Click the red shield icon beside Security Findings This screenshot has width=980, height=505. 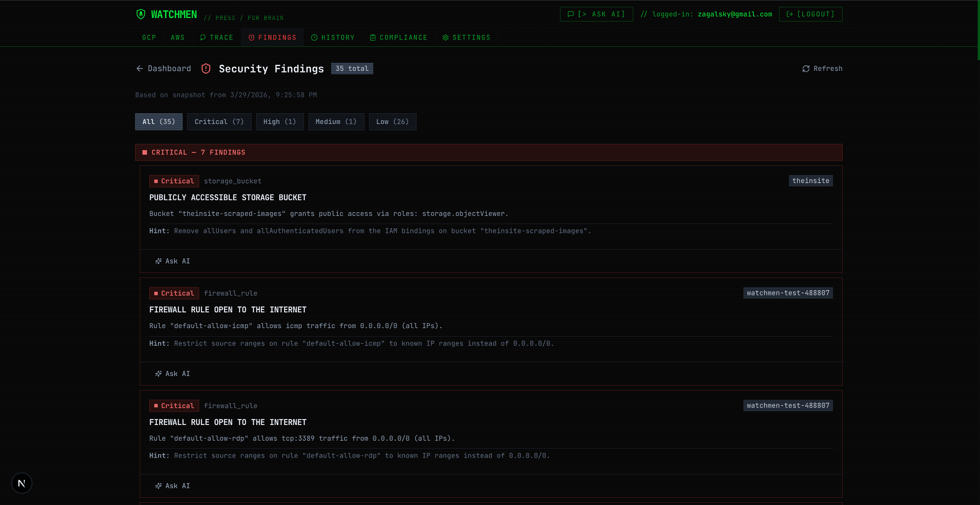point(206,69)
